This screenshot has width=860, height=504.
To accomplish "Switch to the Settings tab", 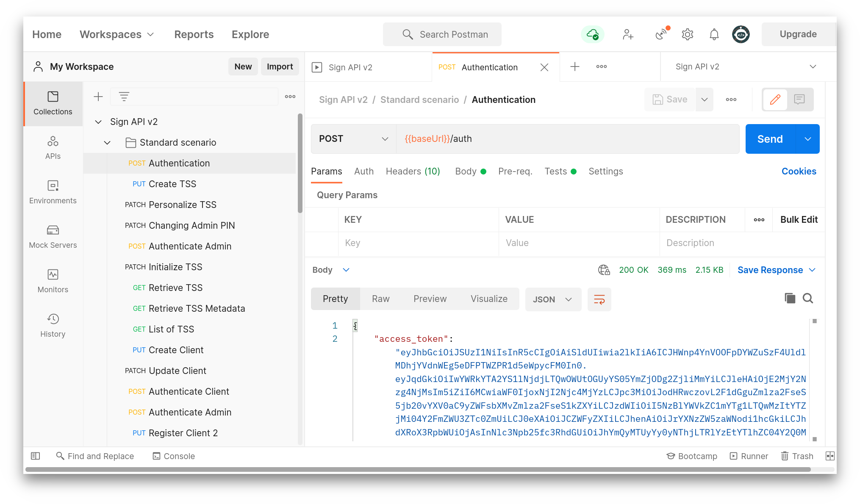I will pos(606,171).
